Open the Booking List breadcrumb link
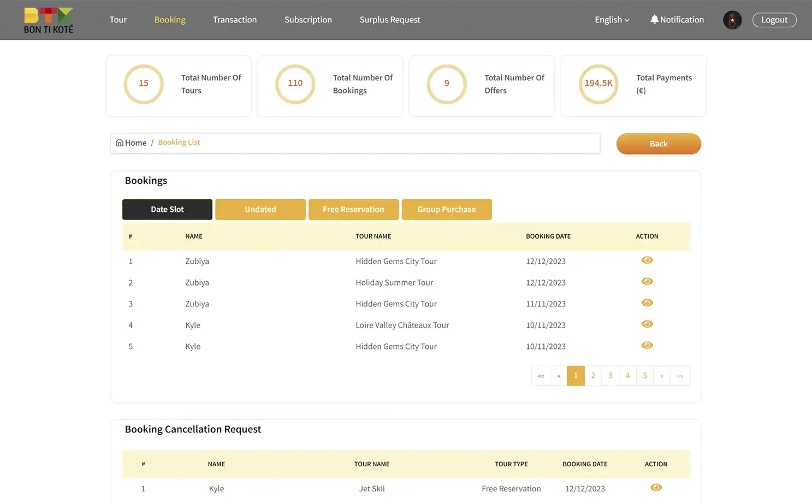The image size is (812, 504). (x=179, y=142)
